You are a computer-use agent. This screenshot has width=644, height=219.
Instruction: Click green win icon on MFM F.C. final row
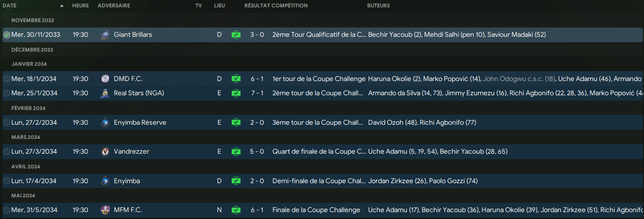pos(236,210)
